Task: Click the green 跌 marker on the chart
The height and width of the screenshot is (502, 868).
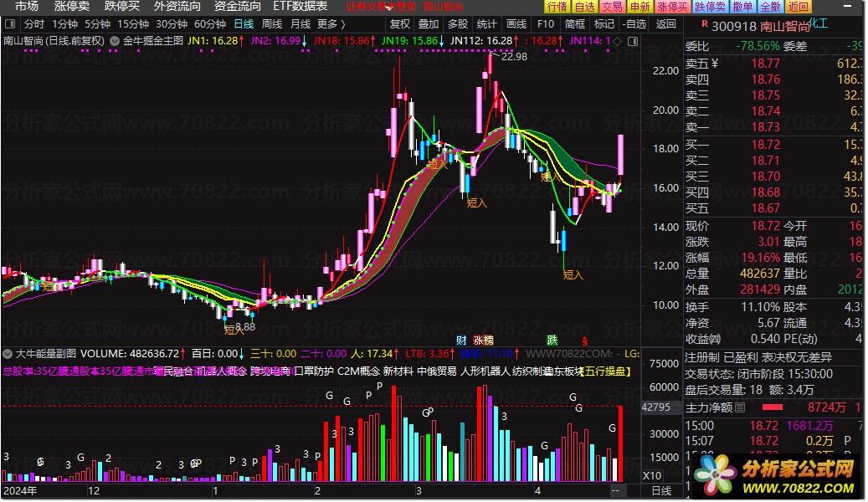Action: (x=552, y=340)
